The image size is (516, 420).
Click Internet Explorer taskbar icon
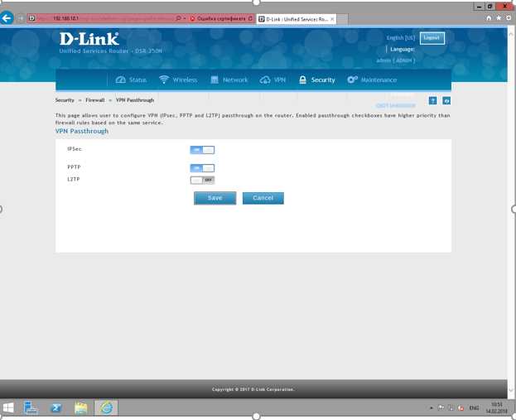[106, 408]
